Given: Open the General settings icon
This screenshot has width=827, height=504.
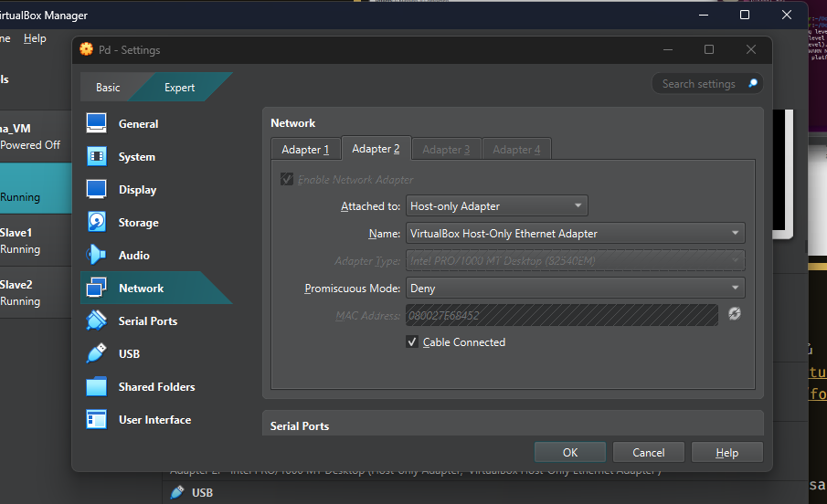Looking at the screenshot, I should [97, 124].
